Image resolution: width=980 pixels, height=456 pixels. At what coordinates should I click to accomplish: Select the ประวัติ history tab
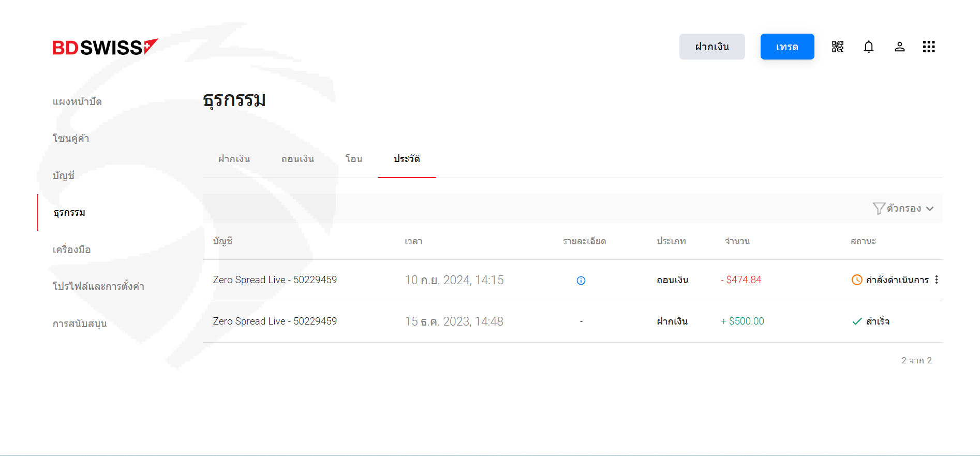[x=407, y=159]
